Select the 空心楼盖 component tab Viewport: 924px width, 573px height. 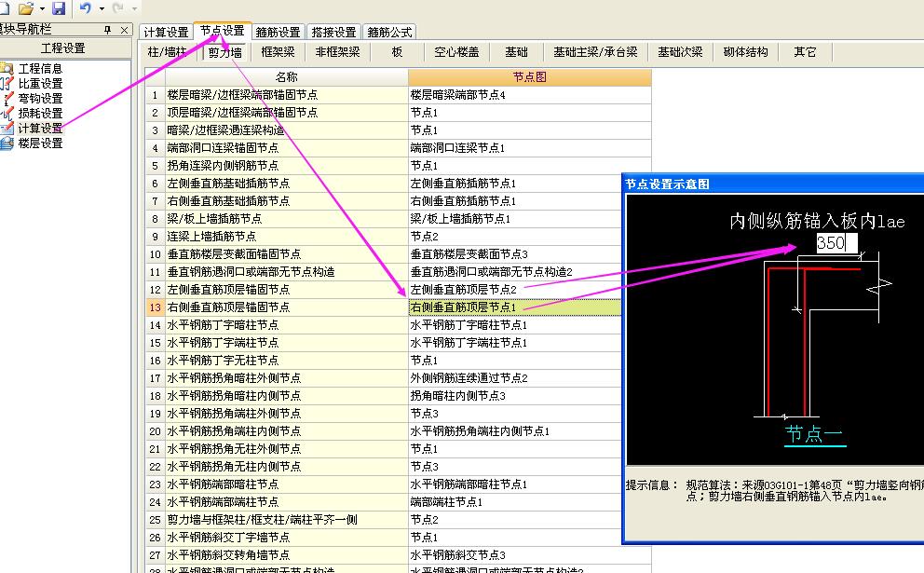456,52
